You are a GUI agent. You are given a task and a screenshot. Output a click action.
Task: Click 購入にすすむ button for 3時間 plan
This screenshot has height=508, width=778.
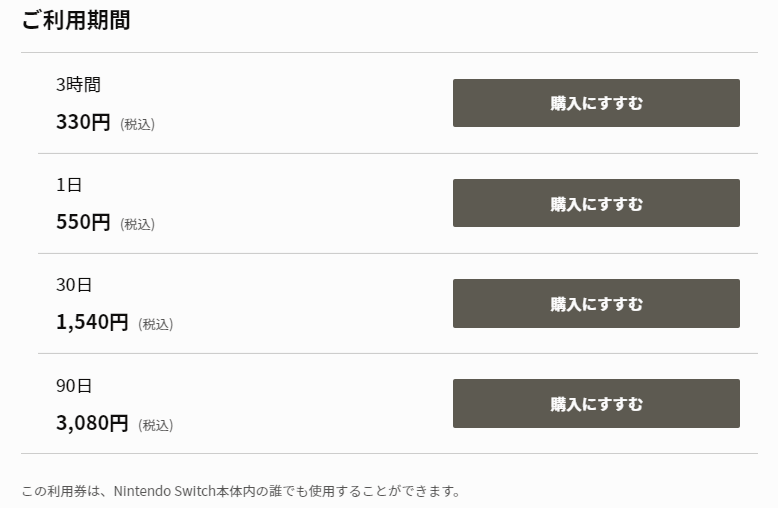(x=596, y=103)
